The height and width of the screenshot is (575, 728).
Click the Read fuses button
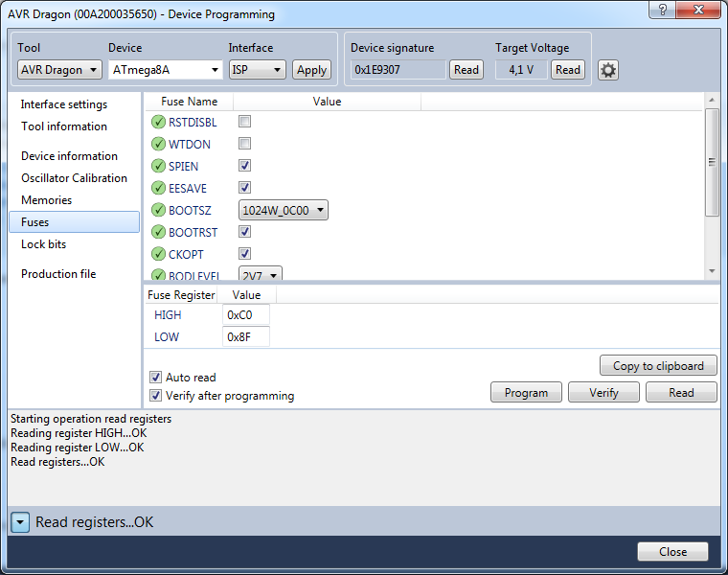[681, 393]
